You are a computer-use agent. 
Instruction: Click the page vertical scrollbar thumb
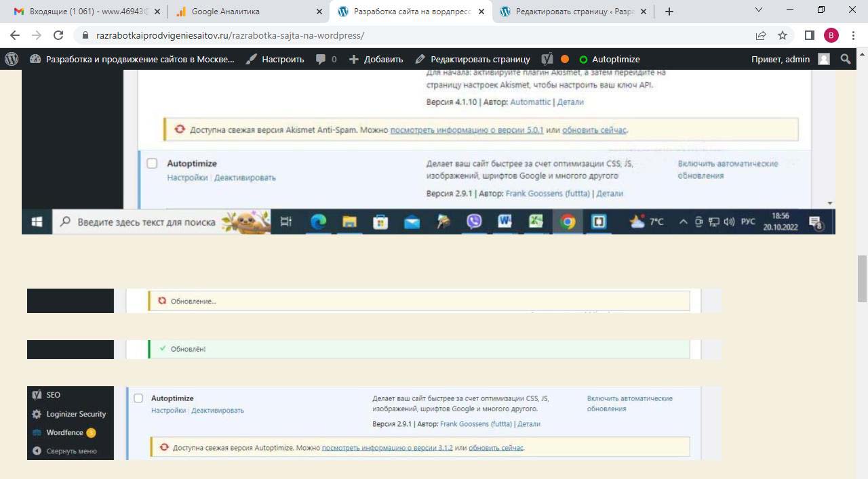point(862,278)
